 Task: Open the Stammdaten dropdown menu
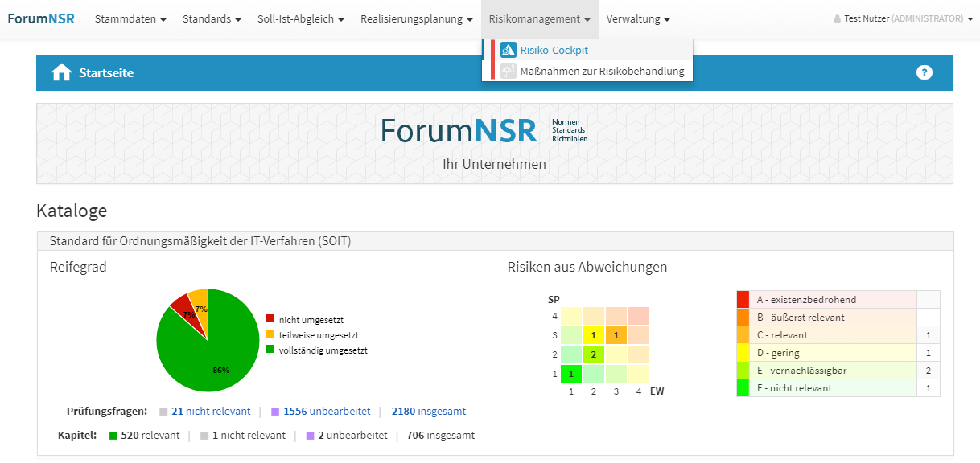click(x=130, y=18)
